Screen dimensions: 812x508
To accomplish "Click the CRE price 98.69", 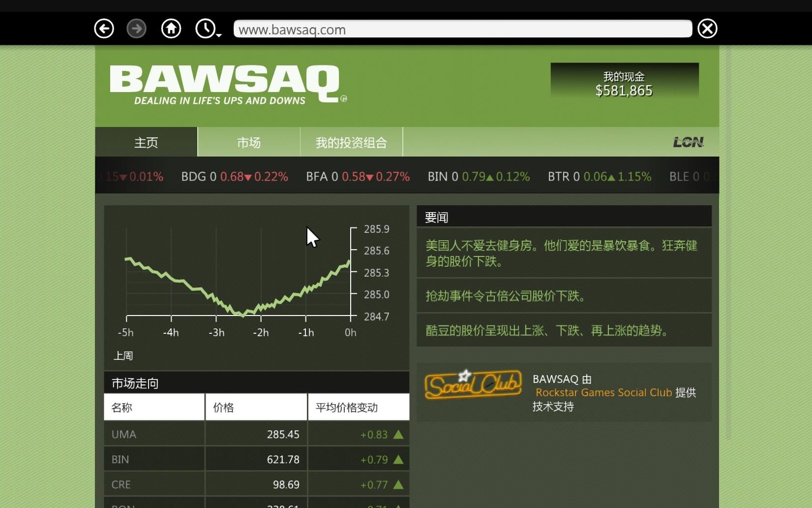I will pyautogui.click(x=286, y=484).
